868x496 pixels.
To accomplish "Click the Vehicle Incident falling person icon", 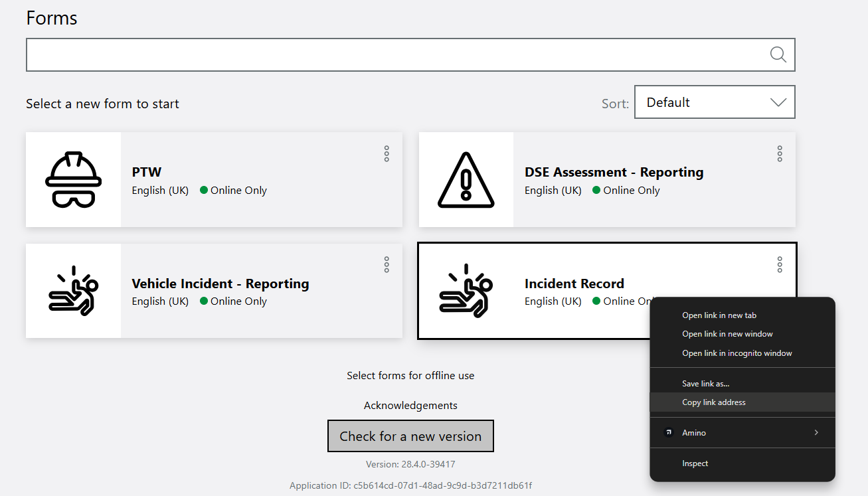I will click(x=73, y=291).
